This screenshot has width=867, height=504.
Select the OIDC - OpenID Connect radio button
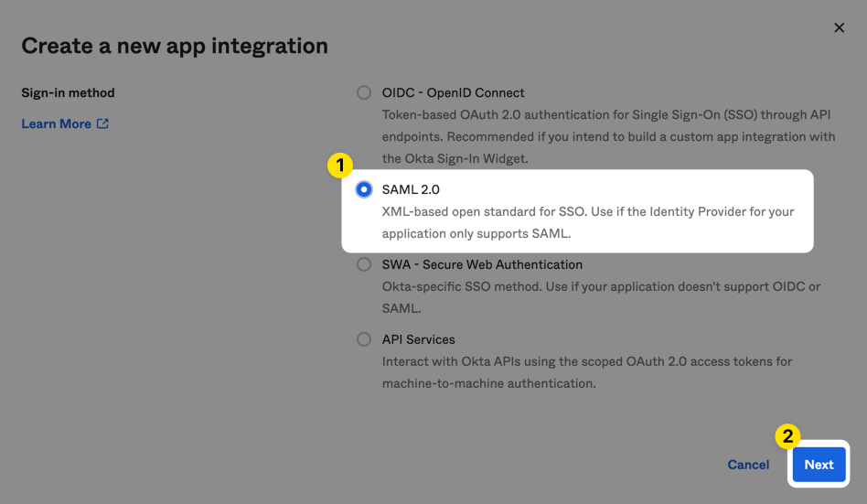point(364,92)
